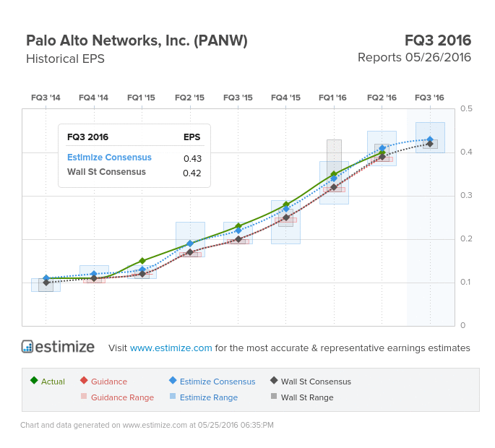Click the red Guidance legend diamond
The image size is (495, 448).
(x=84, y=380)
